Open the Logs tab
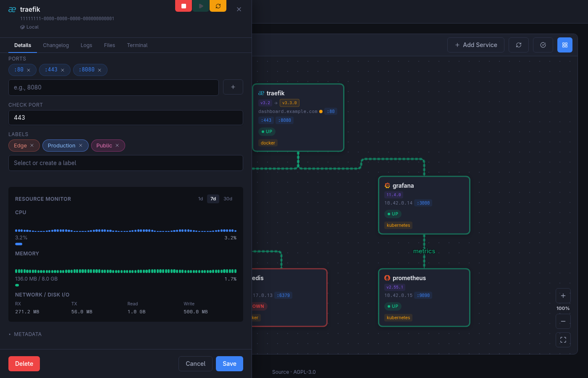The width and height of the screenshot is (588, 378). (87, 45)
